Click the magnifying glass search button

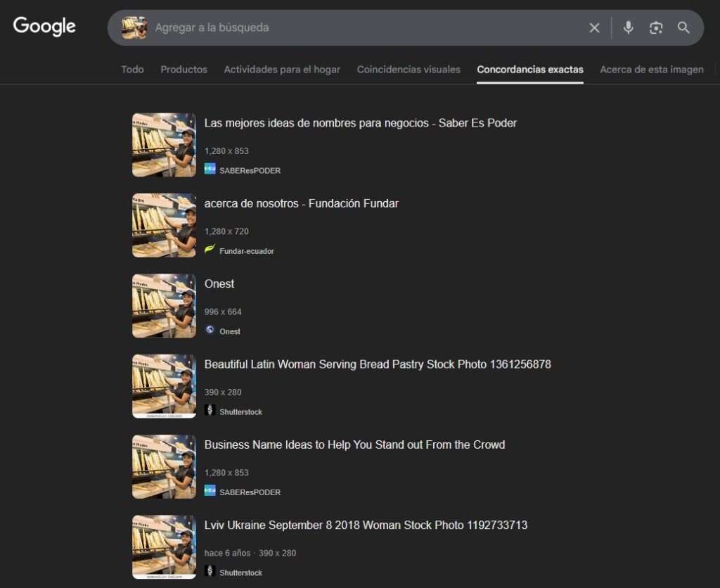pos(683,28)
